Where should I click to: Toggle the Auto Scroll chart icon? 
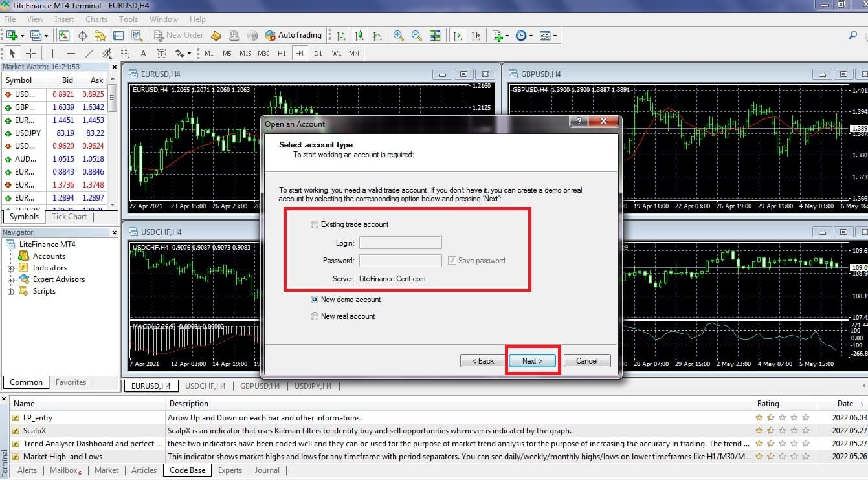click(457, 36)
